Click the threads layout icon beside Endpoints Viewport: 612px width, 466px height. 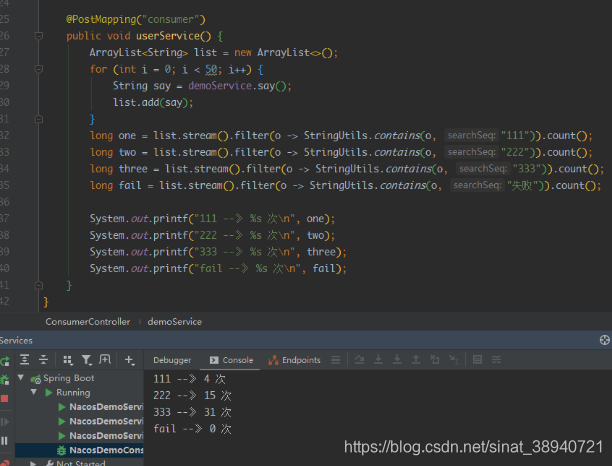coord(336,360)
